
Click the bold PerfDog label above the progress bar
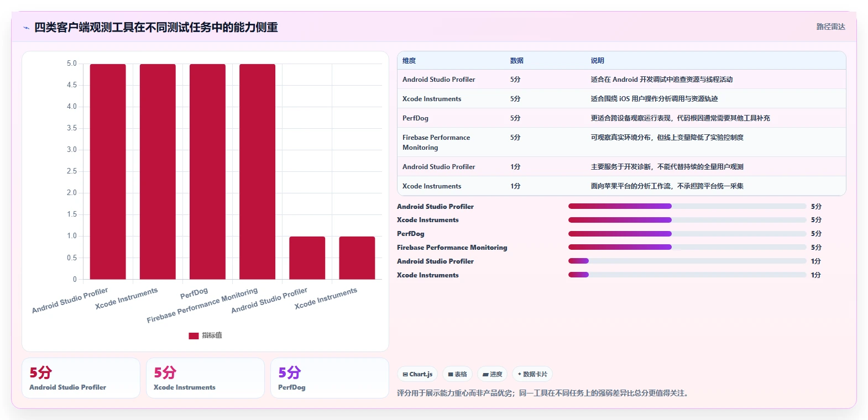[411, 234]
